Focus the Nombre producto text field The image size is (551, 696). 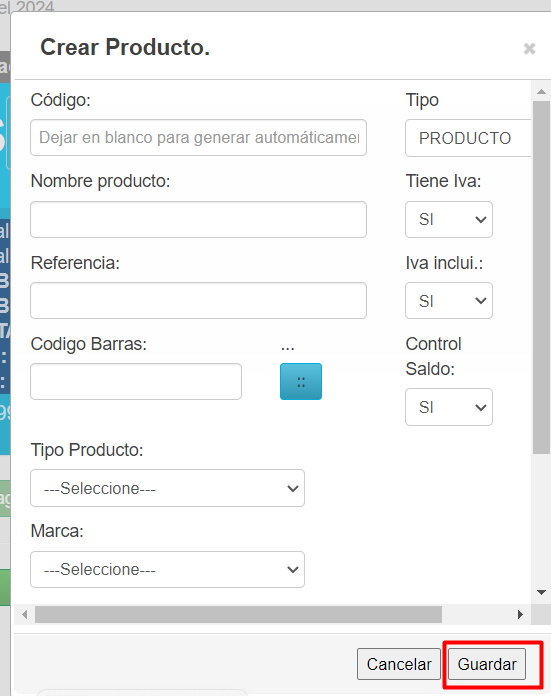[x=198, y=219]
